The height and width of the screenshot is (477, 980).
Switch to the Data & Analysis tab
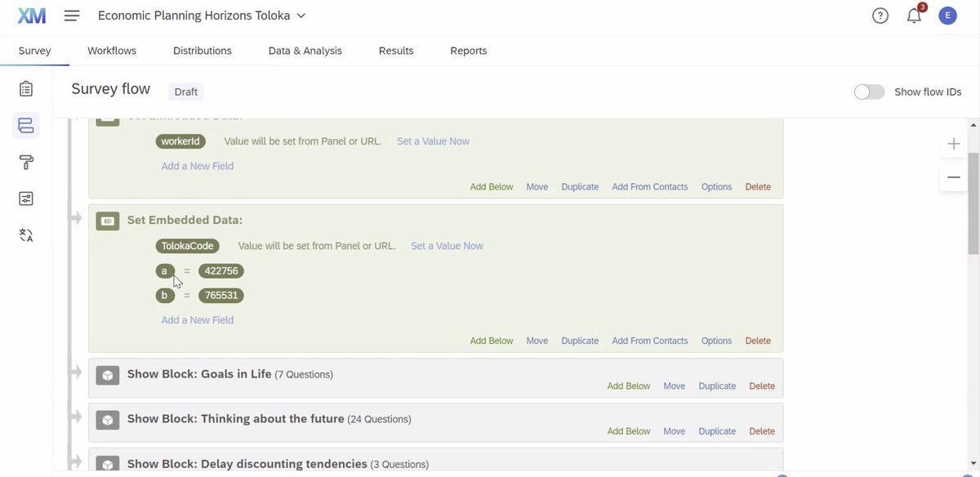click(305, 51)
